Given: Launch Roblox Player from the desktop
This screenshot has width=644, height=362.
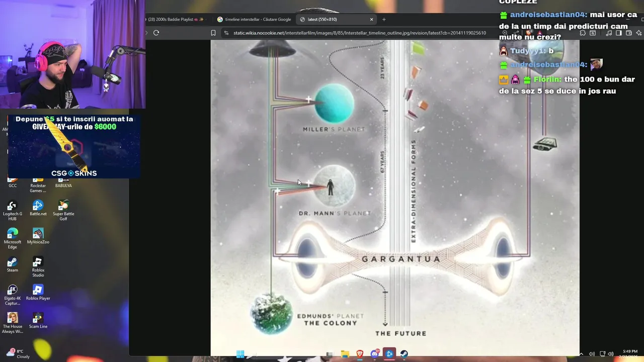Looking at the screenshot, I should tap(38, 292).
